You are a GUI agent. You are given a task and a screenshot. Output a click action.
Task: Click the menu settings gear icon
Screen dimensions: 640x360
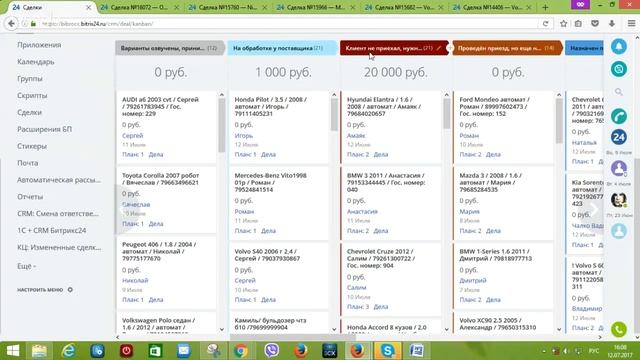tap(70, 289)
